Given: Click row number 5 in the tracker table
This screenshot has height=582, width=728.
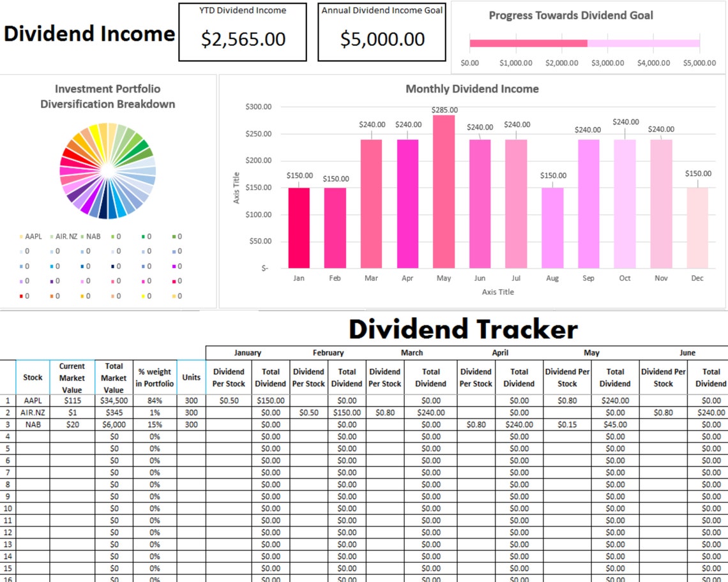Looking at the screenshot, I should tap(6, 448).
